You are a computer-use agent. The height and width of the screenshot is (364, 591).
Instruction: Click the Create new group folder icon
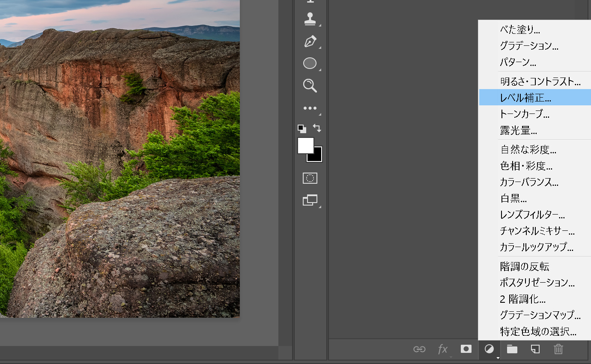click(x=512, y=349)
